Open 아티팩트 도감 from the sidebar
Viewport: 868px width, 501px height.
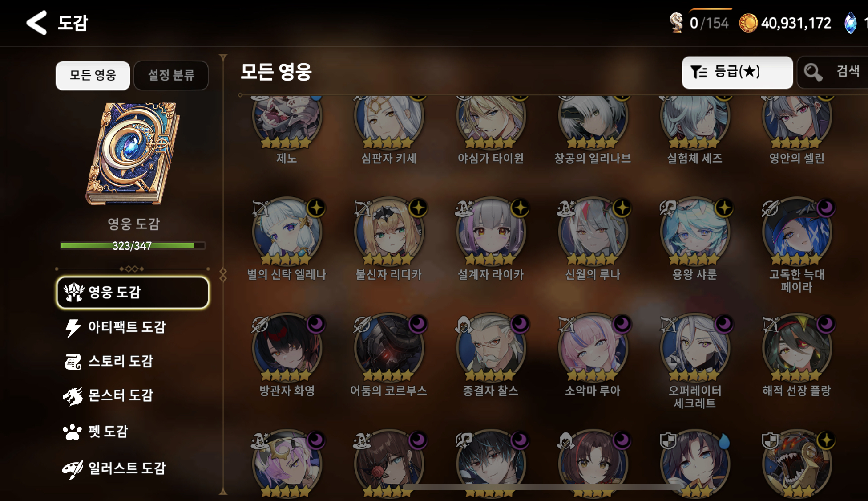(x=116, y=327)
